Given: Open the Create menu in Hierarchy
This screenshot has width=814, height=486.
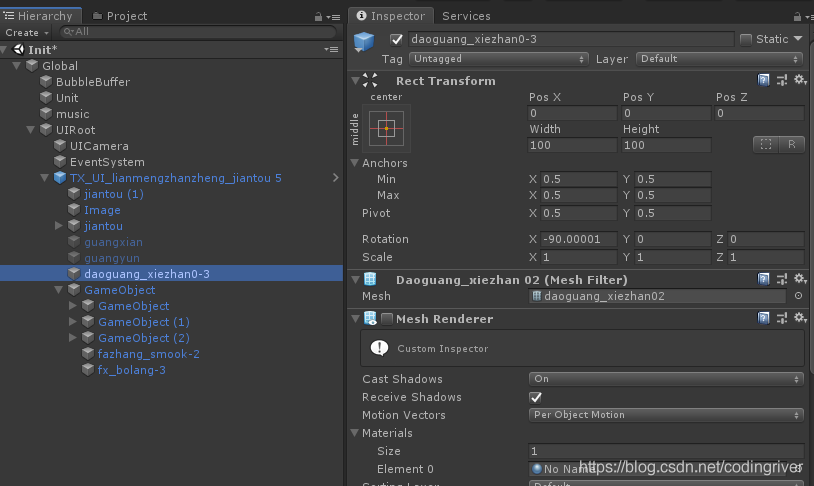Looking at the screenshot, I should pos(24,32).
